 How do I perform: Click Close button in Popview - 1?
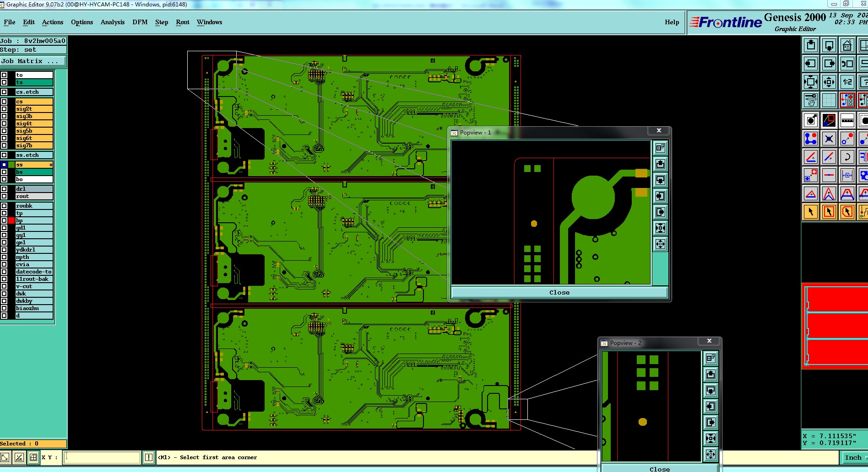559,292
